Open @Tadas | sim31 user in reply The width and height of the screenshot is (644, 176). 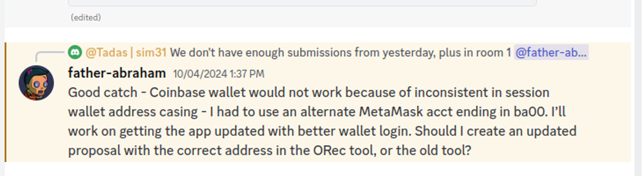[126, 53]
